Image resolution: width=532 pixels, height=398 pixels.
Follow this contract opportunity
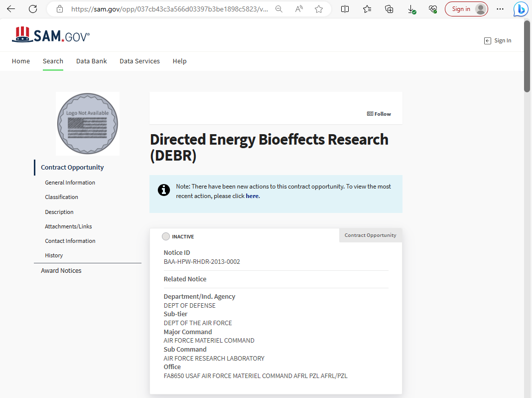(379, 114)
